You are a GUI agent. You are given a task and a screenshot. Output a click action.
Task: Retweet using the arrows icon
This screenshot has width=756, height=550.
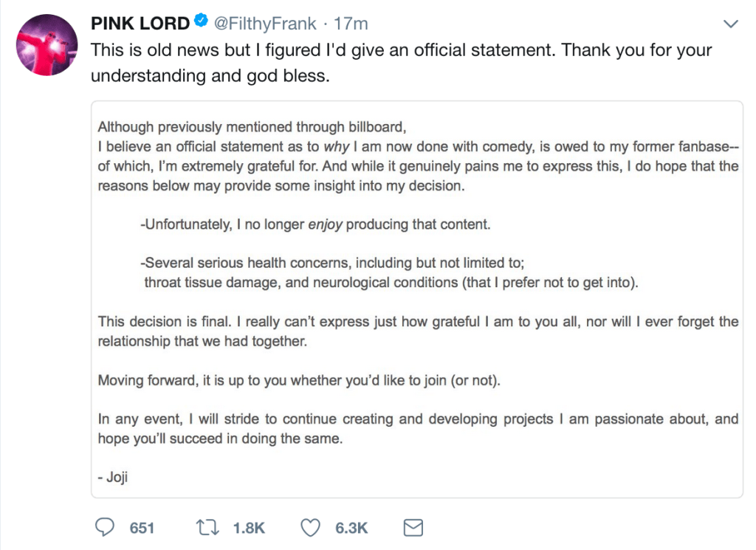[207, 527]
